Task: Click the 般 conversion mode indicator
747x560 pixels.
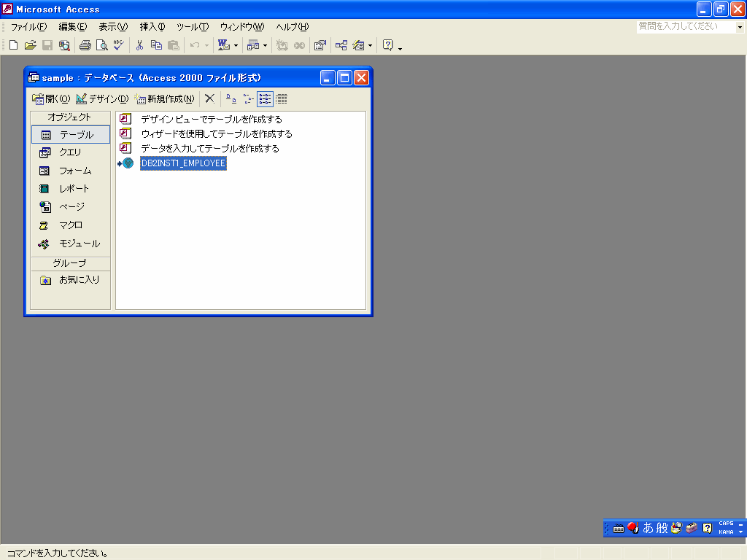Action: click(x=662, y=528)
